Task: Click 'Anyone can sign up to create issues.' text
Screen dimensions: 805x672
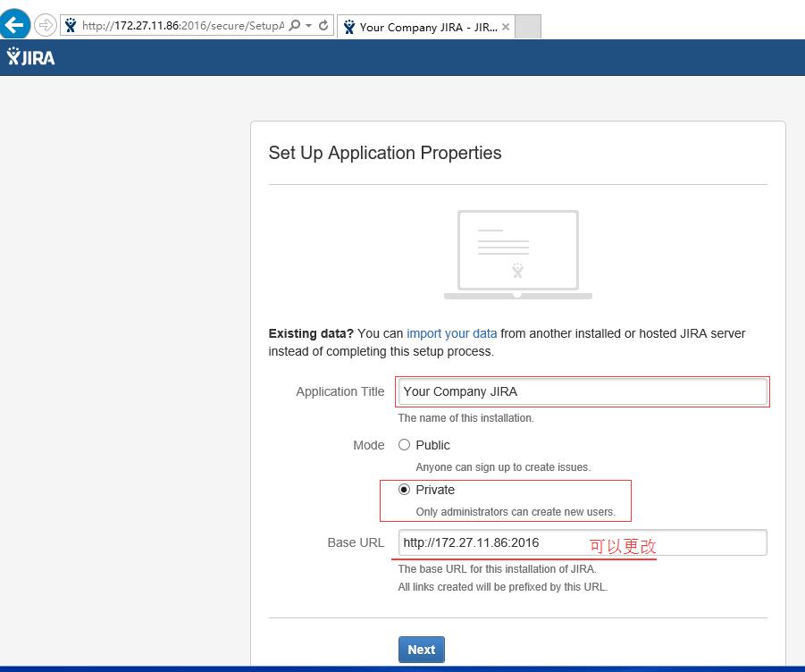Action: pyautogui.click(x=503, y=467)
